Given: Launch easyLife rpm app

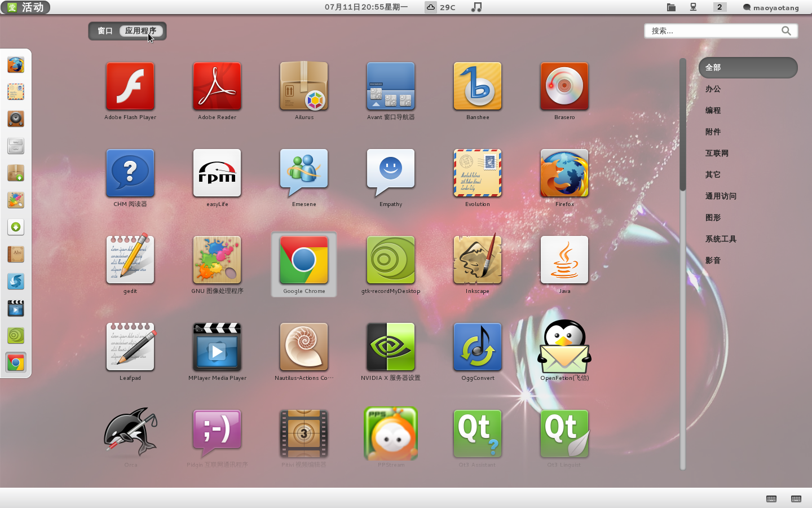Looking at the screenshot, I should coord(217,173).
